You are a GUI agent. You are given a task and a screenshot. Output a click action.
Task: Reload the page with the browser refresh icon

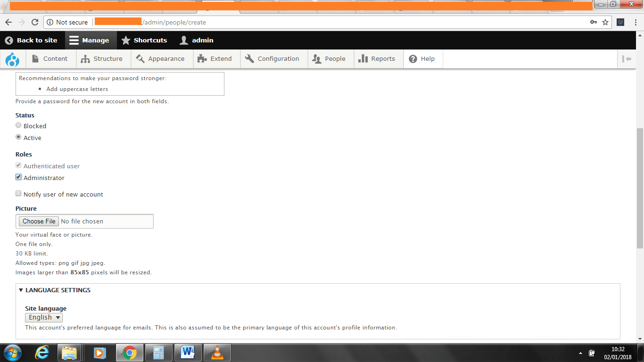coord(34,22)
